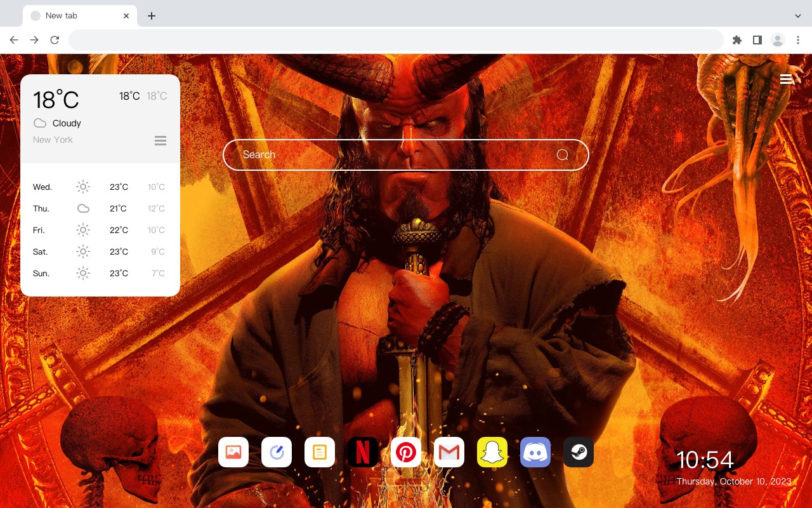Open the blue pencil tasks shortcut icon
The width and height of the screenshot is (812, 508).
(277, 452)
